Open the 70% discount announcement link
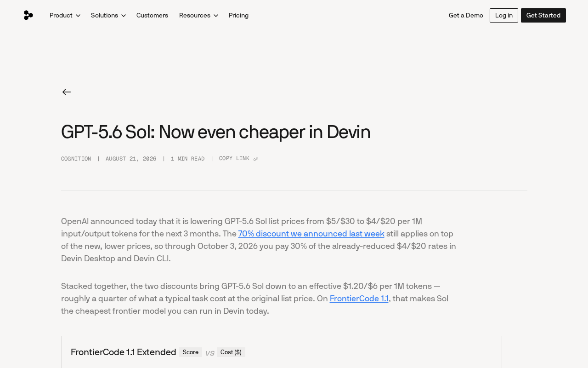The height and width of the screenshot is (368, 588). tap(311, 234)
